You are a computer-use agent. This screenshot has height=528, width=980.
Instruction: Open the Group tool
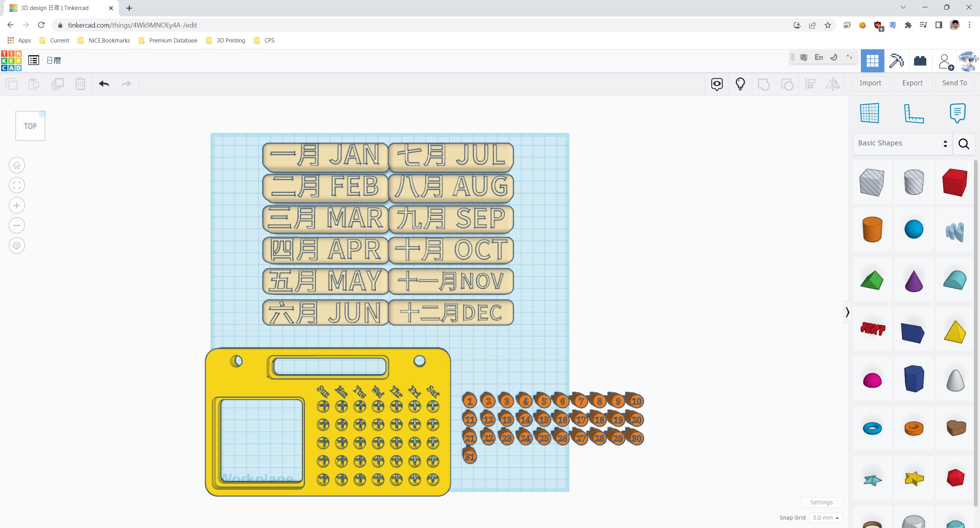pyautogui.click(x=763, y=84)
